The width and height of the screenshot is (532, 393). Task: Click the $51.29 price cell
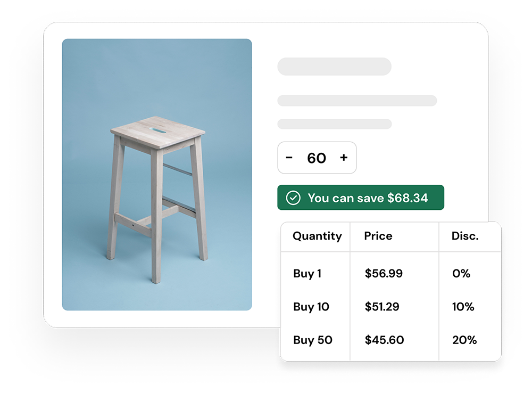382,307
